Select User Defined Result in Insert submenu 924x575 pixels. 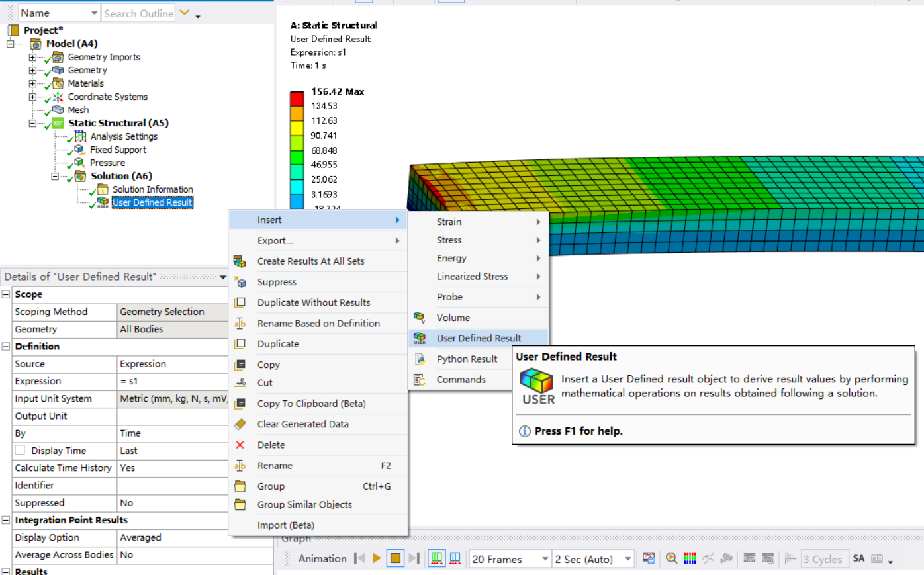[x=479, y=338]
